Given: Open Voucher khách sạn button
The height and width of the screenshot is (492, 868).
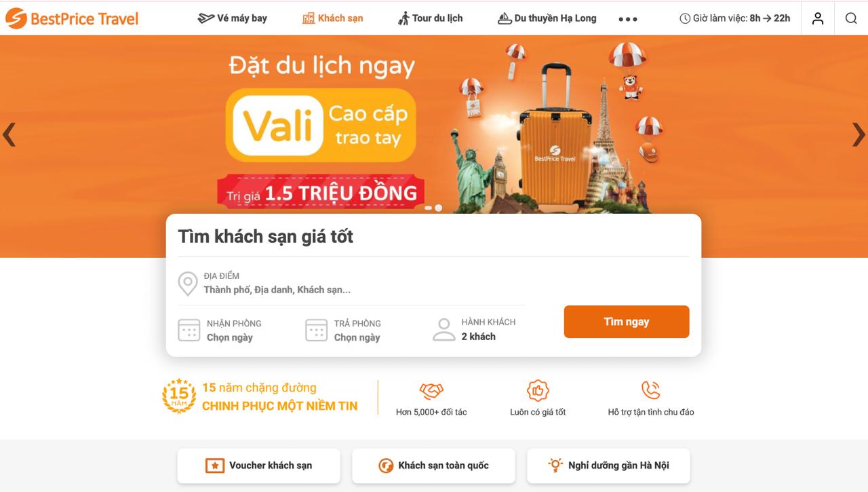Looking at the screenshot, I should (259, 466).
